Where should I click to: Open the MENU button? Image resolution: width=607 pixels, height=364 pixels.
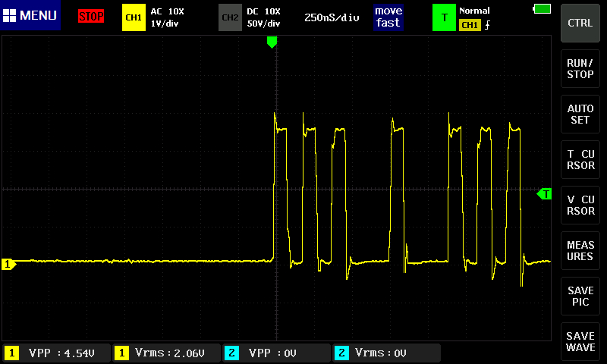pyautogui.click(x=30, y=16)
